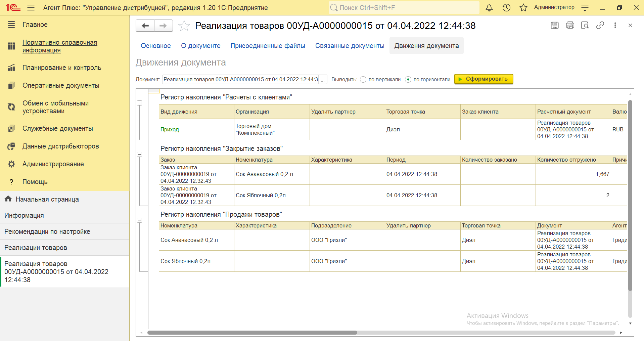The height and width of the screenshot is (341, 644).
Task: Select the 'по вертикали' radio option
Action: pyautogui.click(x=363, y=80)
